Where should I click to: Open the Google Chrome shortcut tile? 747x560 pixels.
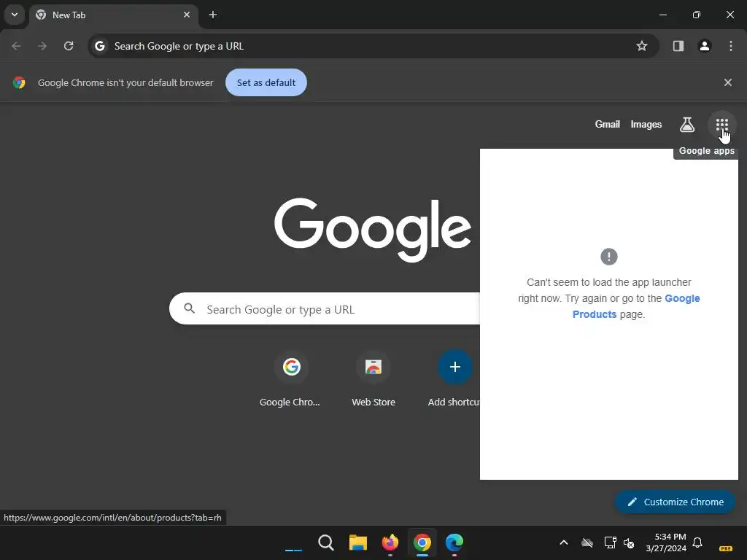(x=291, y=378)
